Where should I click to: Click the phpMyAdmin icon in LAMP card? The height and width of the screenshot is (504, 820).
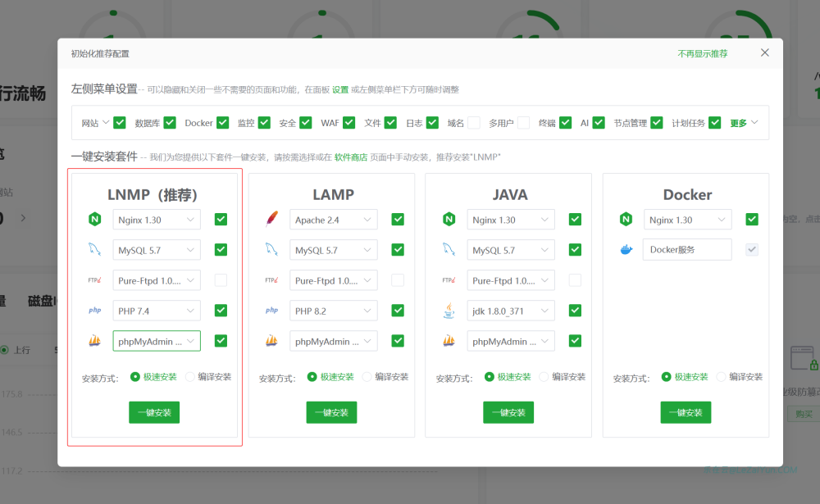click(x=271, y=341)
